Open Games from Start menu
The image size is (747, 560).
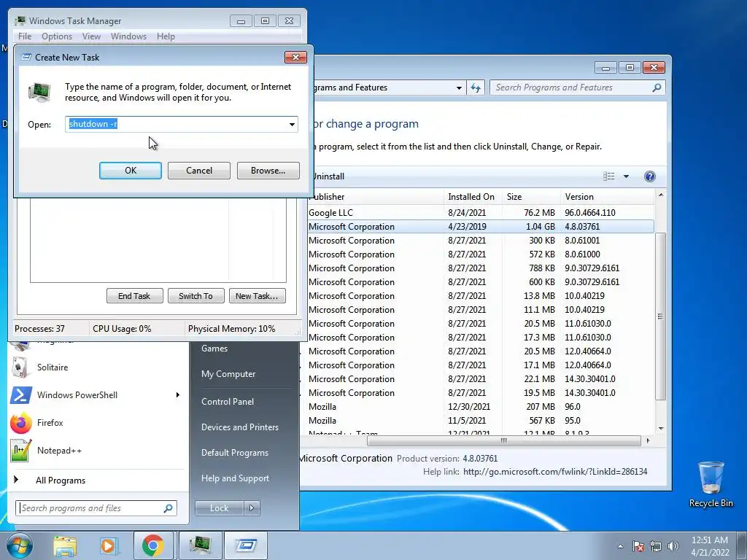point(214,349)
